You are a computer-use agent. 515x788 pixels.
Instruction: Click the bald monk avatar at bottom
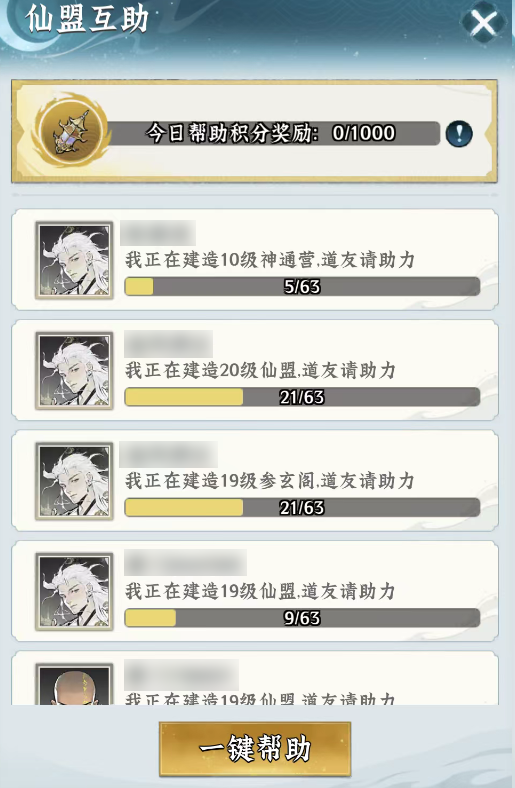[x=74, y=684]
